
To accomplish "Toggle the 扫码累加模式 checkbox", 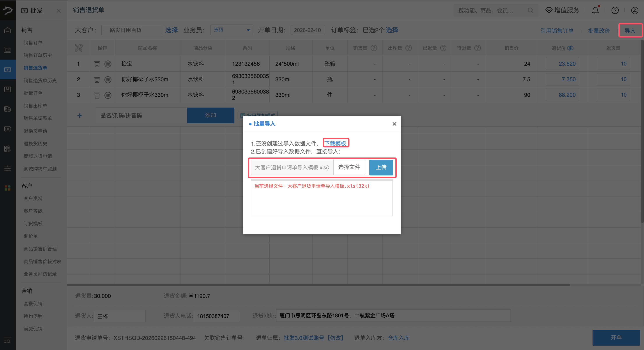I will pos(242,115).
